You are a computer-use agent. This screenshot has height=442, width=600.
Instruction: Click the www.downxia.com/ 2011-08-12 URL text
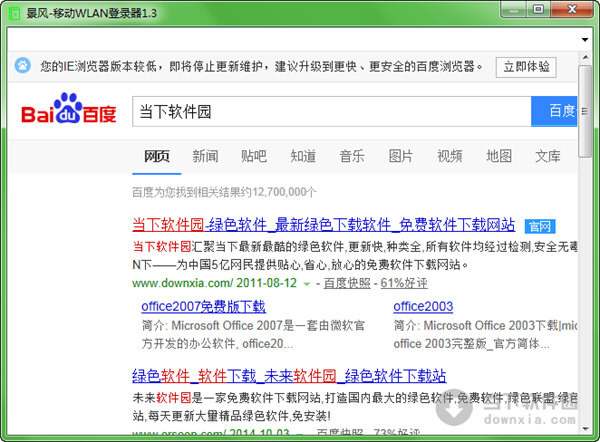point(214,283)
